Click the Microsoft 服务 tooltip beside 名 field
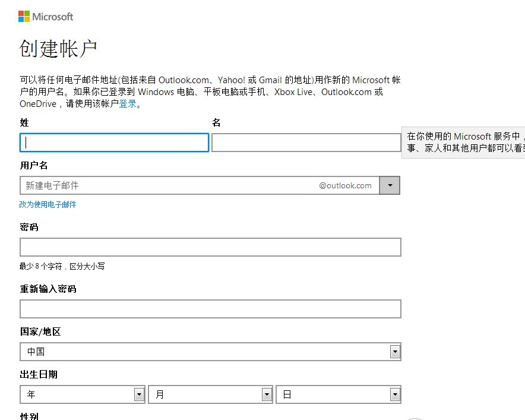This screenshot has height=420, width=525. click(463, 143)
